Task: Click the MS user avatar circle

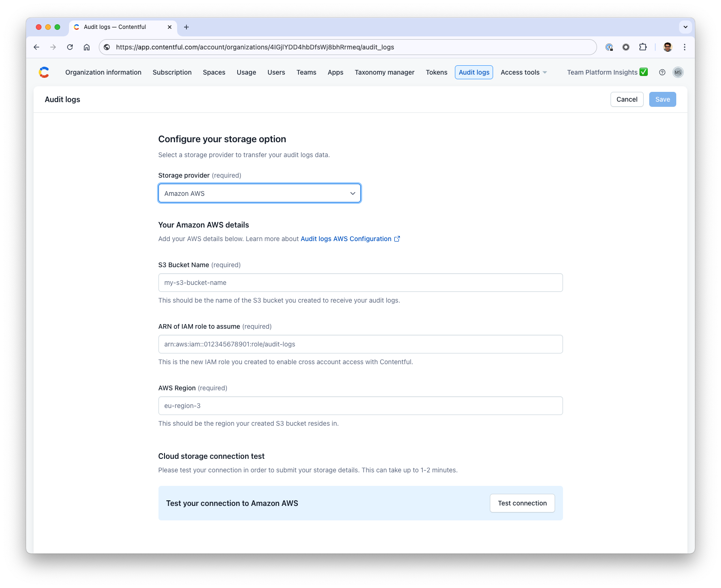Action: (x=678, y=72)
